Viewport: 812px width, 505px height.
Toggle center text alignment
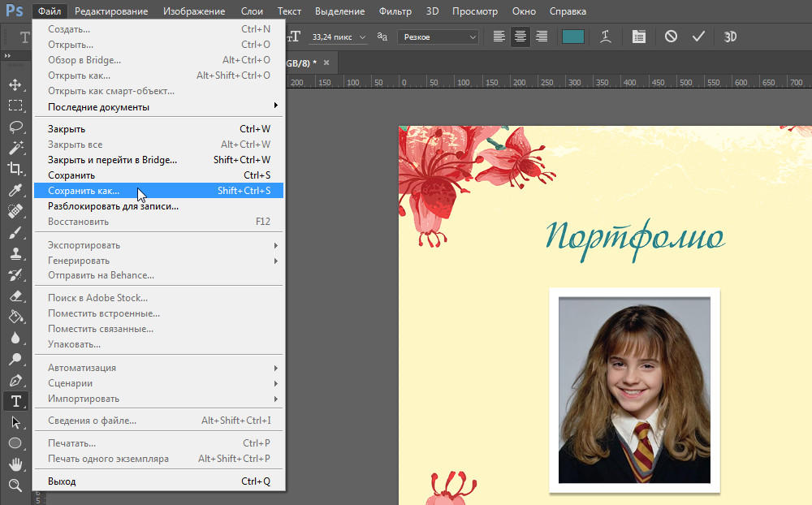tap(520, 37)
